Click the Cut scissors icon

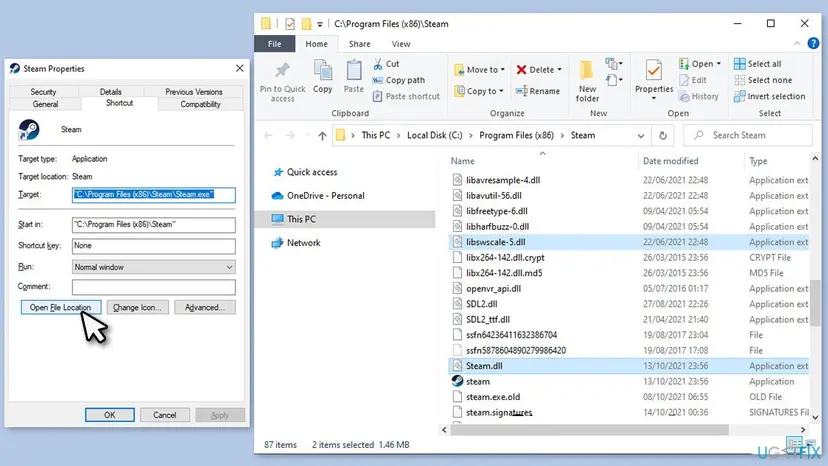(x=378, y=64)
